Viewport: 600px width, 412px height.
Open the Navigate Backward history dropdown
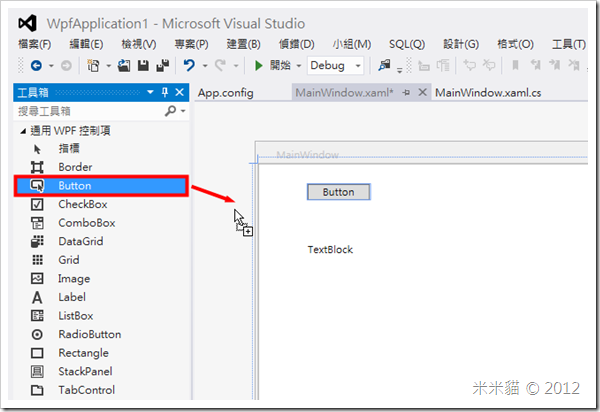(x=51, y=66)
